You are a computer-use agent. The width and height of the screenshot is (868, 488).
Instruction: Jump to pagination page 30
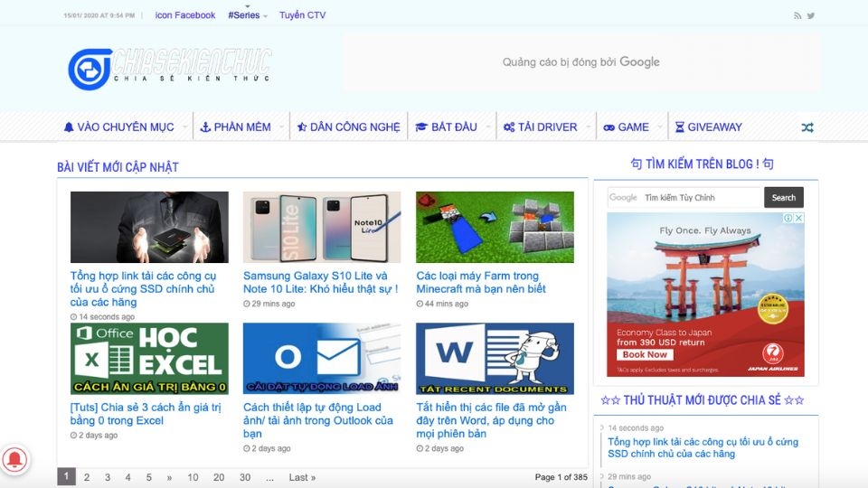(245, 477)
